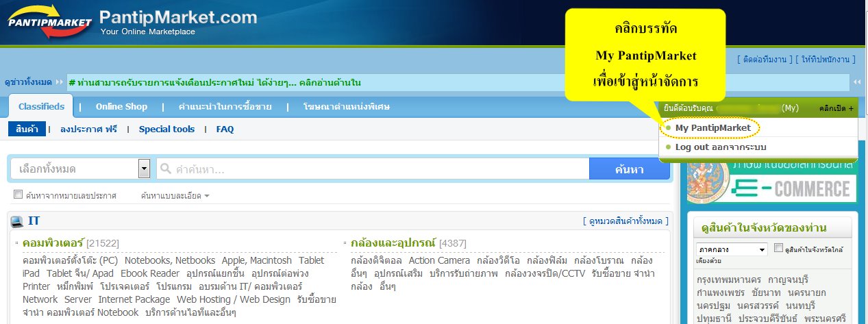Image resolution: width=868 pixels, height=324 pixels.
Task: Select นครปฐม province link
Action: tap(714, 306)
